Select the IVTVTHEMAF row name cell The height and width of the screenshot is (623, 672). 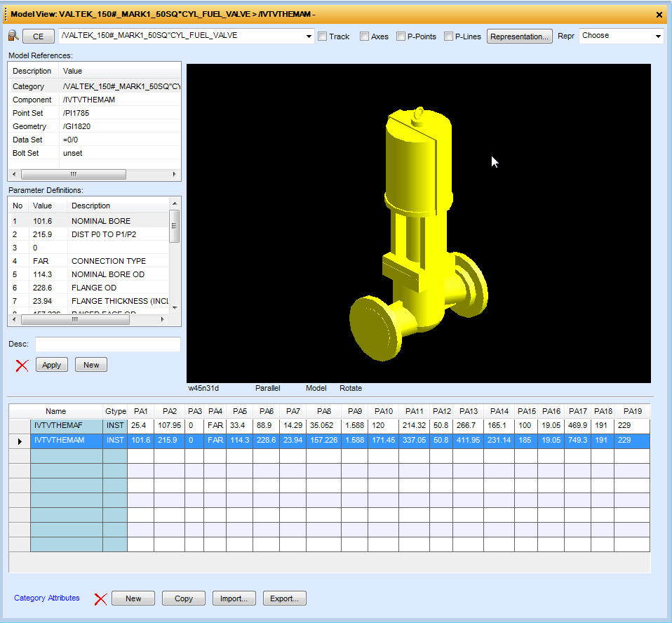pyautogui.click(x=67, y=426)
